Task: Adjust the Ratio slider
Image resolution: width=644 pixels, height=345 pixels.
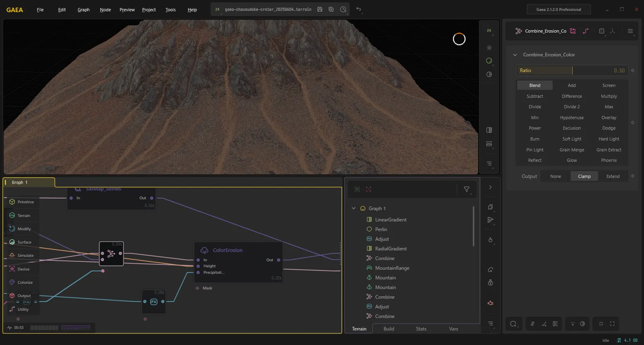Action: (572, 70)
